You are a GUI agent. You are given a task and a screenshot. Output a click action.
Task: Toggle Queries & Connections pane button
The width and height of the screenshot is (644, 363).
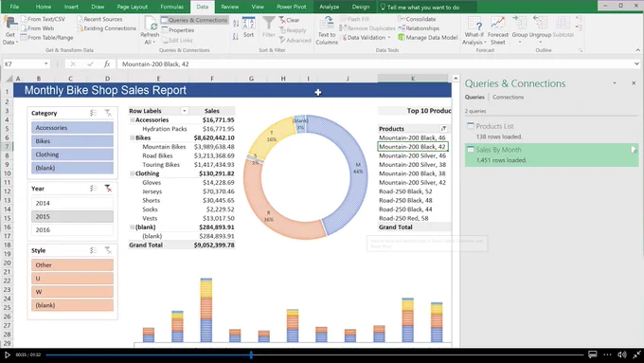pos(194,20)
